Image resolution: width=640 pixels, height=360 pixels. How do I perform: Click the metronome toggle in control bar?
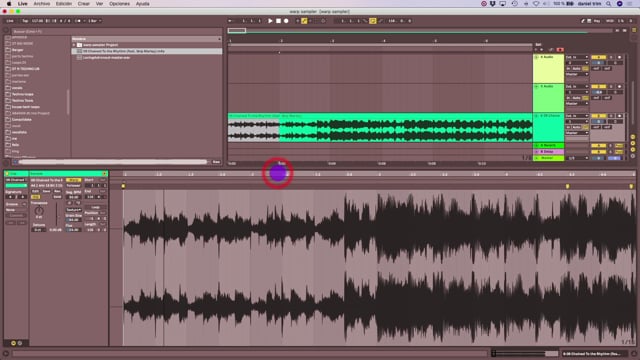(x=78, y=21)
